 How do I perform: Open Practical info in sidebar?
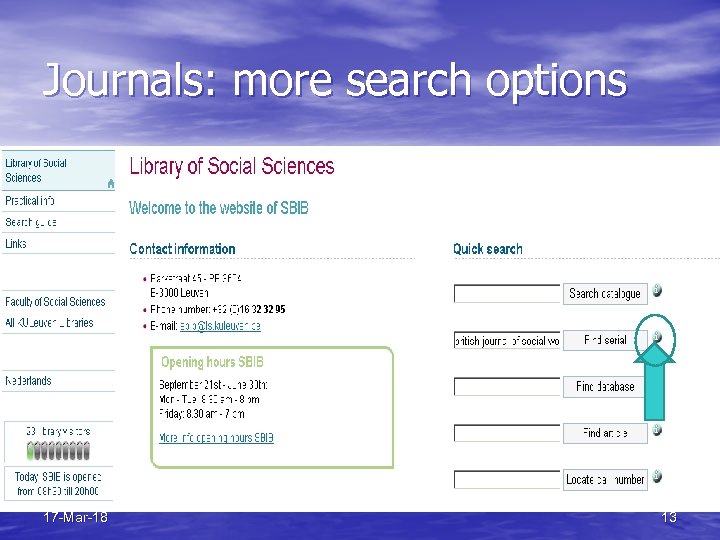[x=58, y=201]
